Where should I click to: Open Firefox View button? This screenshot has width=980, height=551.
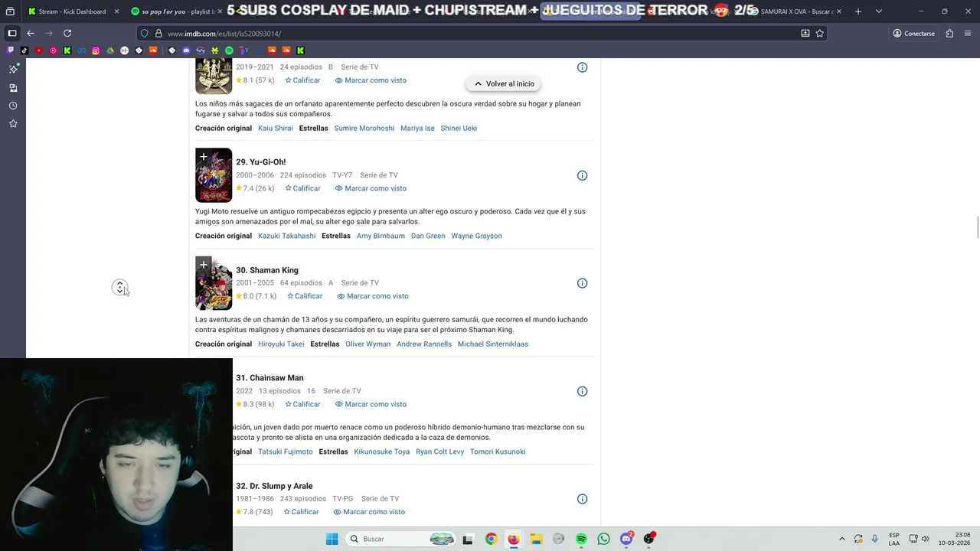[x=11, y=11]
